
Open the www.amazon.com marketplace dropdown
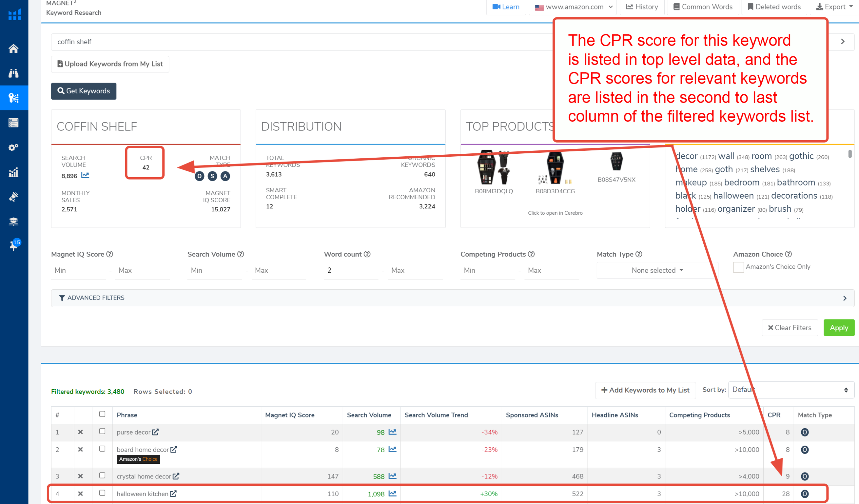click(x=574, y=7)
